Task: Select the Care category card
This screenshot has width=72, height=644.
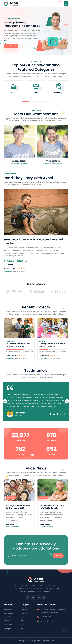Action: 36,89
